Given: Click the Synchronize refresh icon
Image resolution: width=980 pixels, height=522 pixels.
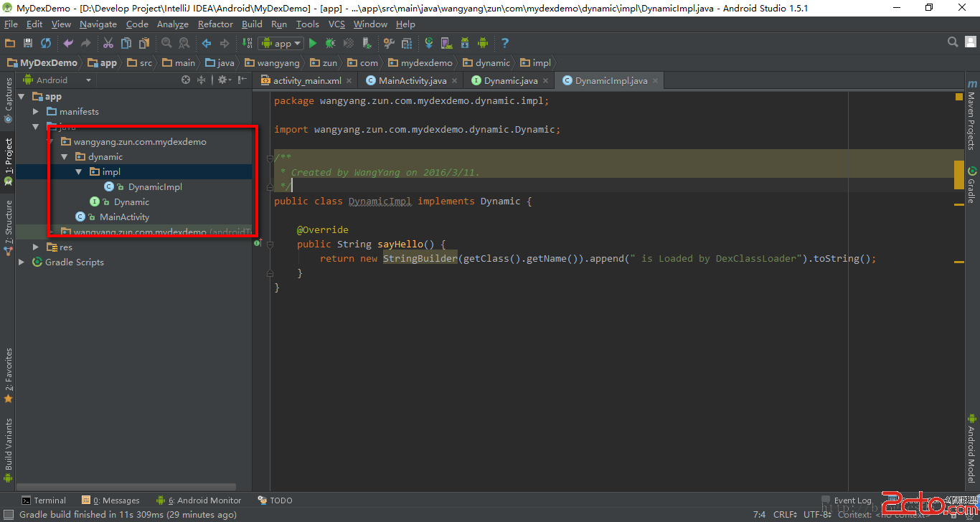Looking at the screenshot, I should pos(46,43).
